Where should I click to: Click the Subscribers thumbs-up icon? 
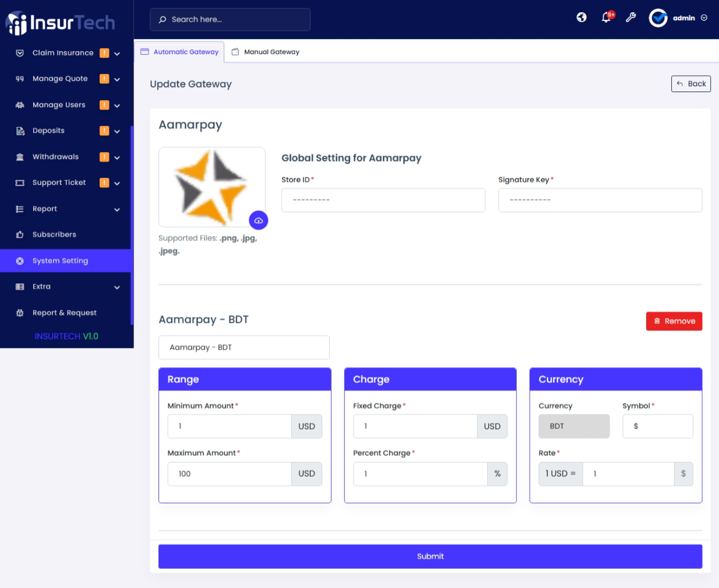20,235
